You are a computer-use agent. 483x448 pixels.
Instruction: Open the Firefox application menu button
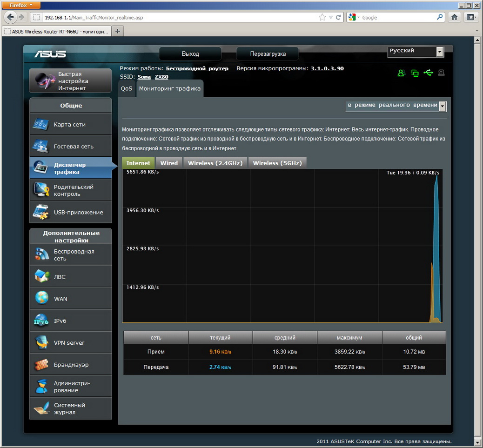21,5
